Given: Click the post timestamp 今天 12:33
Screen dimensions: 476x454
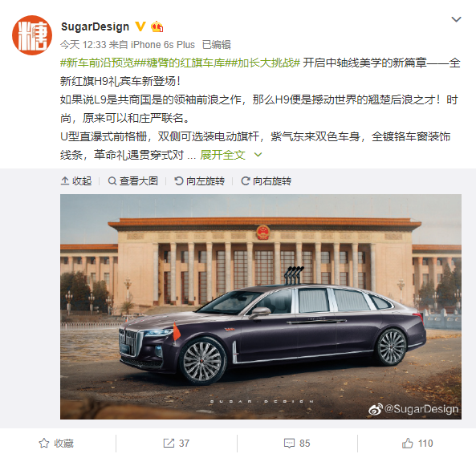Looking at the screenshot, I should pos(83,45).
